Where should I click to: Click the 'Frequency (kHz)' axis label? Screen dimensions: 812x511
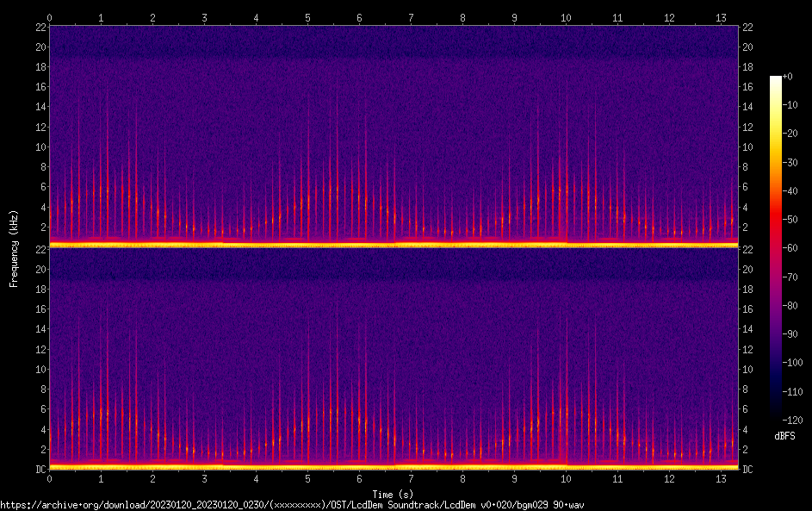[14, 247]
